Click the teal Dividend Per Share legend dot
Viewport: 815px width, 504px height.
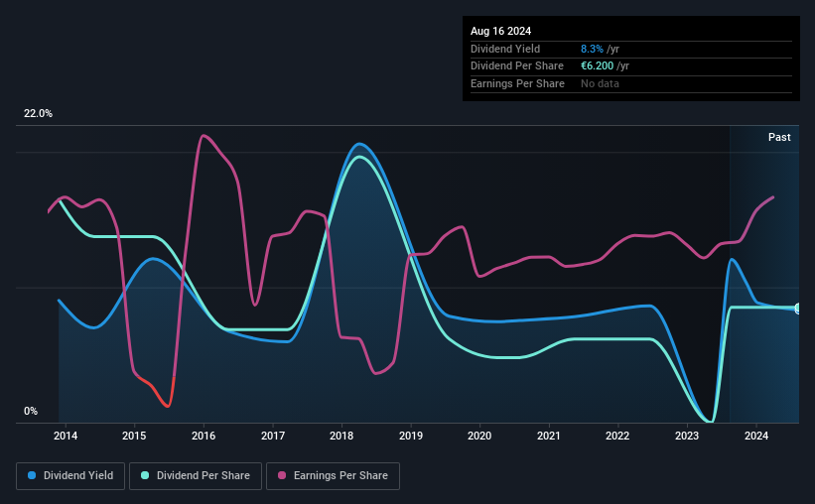point(145,475)
